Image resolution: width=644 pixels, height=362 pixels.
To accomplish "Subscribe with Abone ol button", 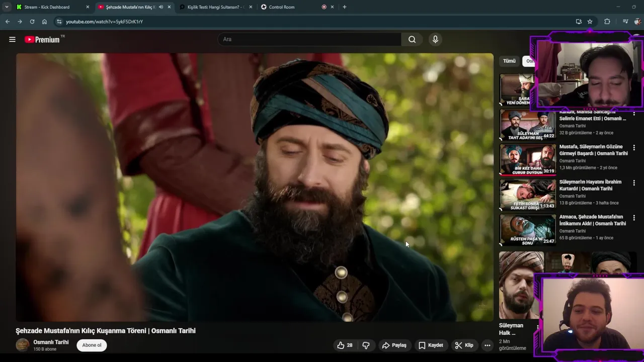I will click(92, 345).
